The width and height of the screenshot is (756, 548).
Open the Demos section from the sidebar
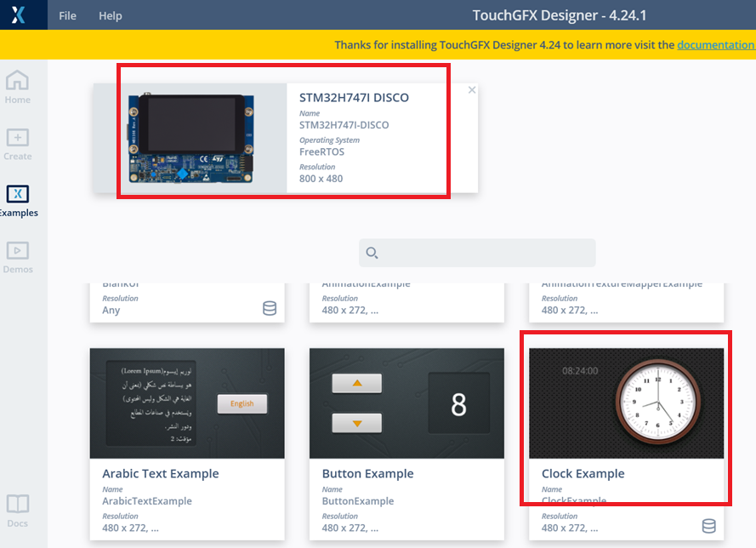click(17, 251)
